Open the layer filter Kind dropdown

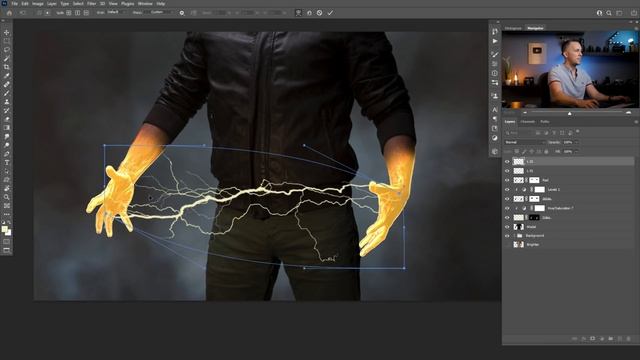click(x=519, y=133)
